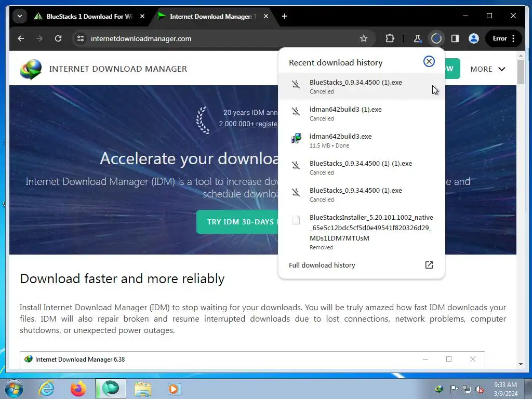Open Action Center flag tray icon
Image resolution: width=532 pixels, height=399 pixels.
[x=454, y=389]
